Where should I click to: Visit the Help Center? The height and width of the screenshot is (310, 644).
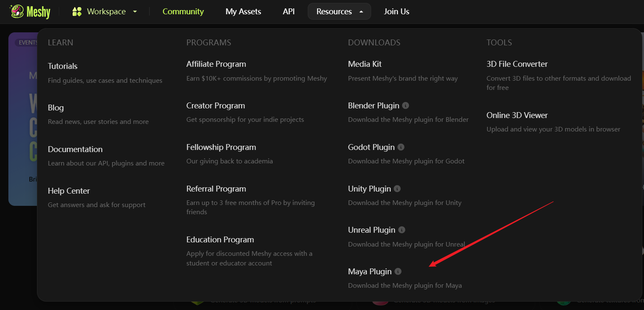(69, 191)
